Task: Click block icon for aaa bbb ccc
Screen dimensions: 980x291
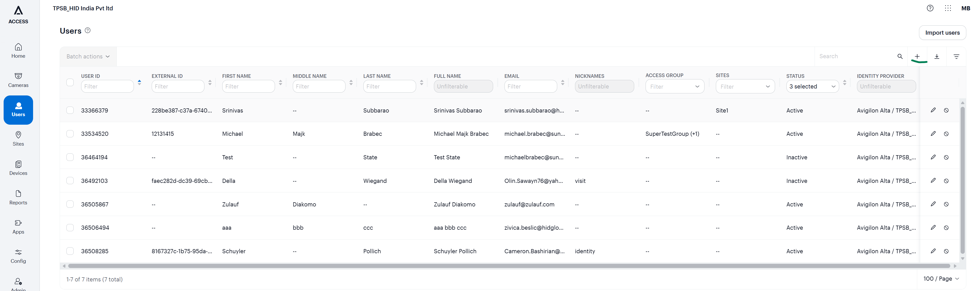Action: pos(946,228)
